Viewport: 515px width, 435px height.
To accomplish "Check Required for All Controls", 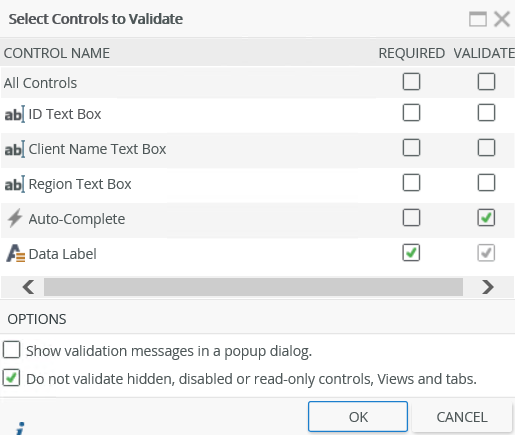I will pos(411,82).
